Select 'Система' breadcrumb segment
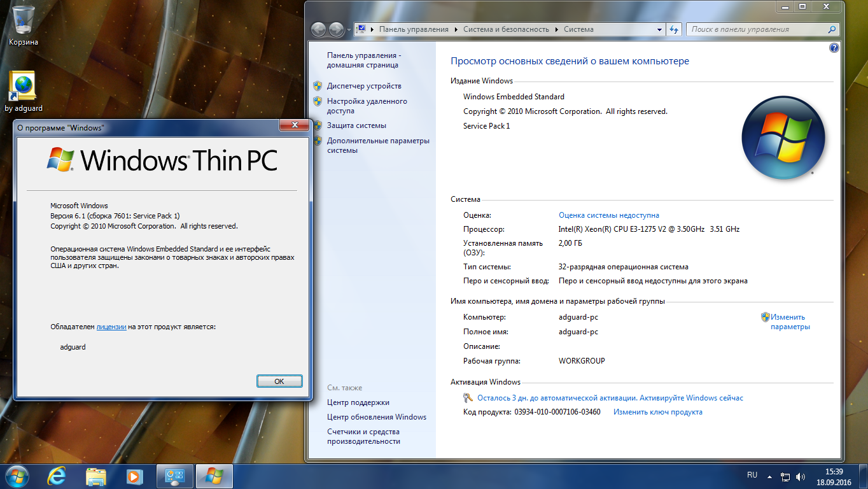Image resolution: width=868 pixels, height=489 pixels. (578, 29)
